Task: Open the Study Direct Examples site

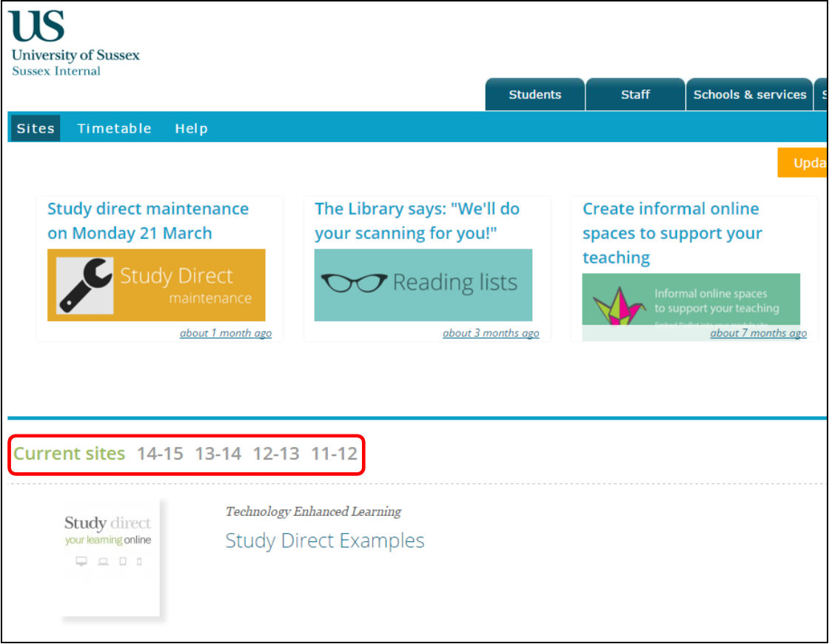Action: tap(325, 541)
